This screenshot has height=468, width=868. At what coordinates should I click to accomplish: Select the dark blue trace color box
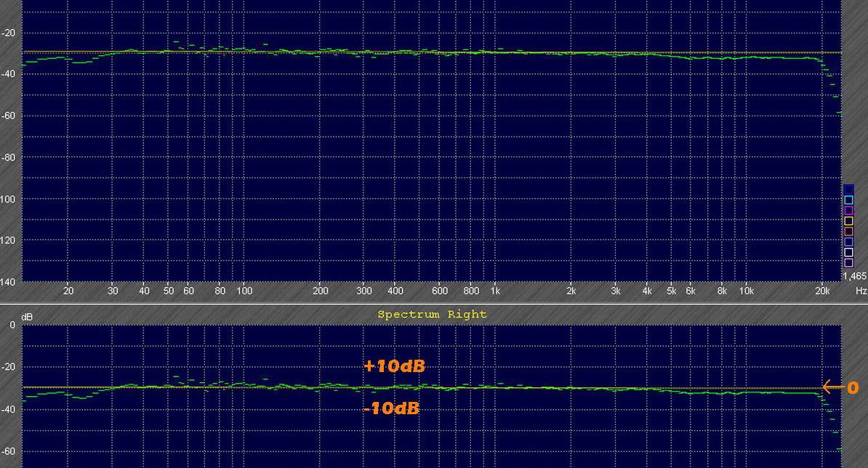click(x=848, y=190)
